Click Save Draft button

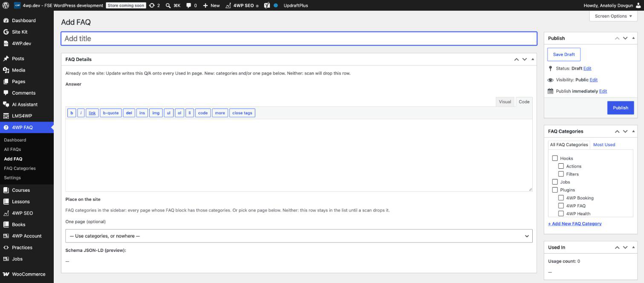point(564,55)
